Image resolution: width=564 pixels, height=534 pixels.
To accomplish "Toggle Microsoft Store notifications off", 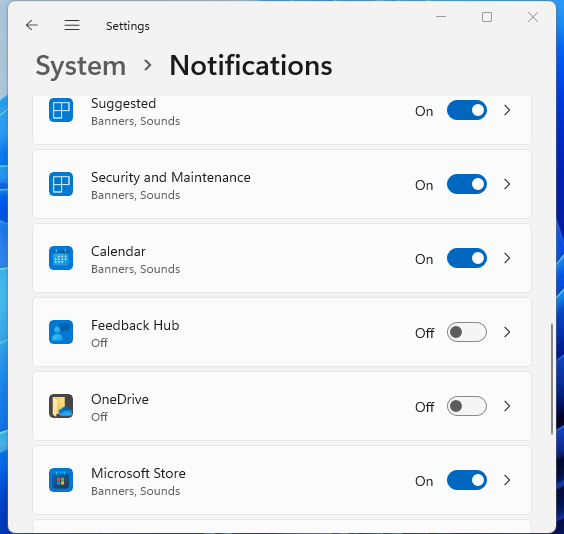I will click(x=467, y=480).
